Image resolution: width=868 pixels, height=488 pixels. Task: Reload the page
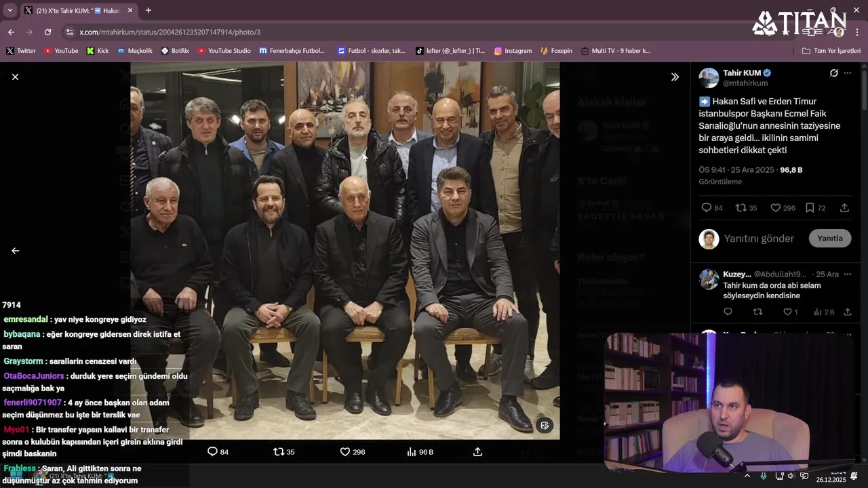(x=47, y=32)
